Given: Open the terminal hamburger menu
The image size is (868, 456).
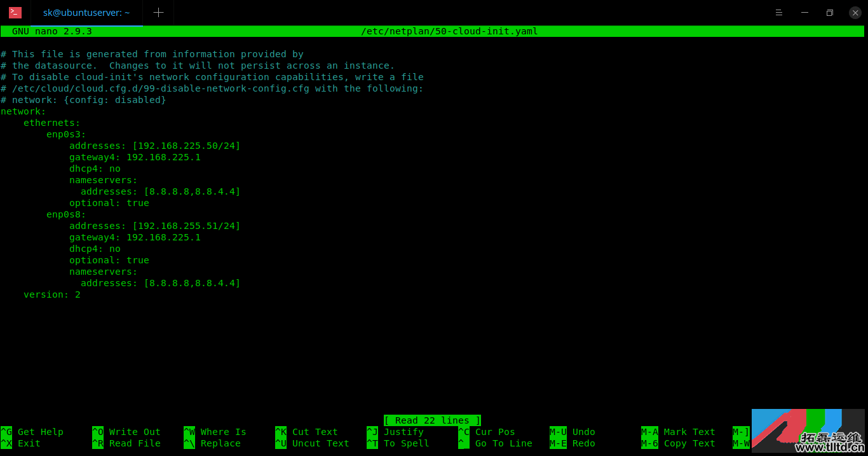Looking at the screenshot, I should pos(779,13).
